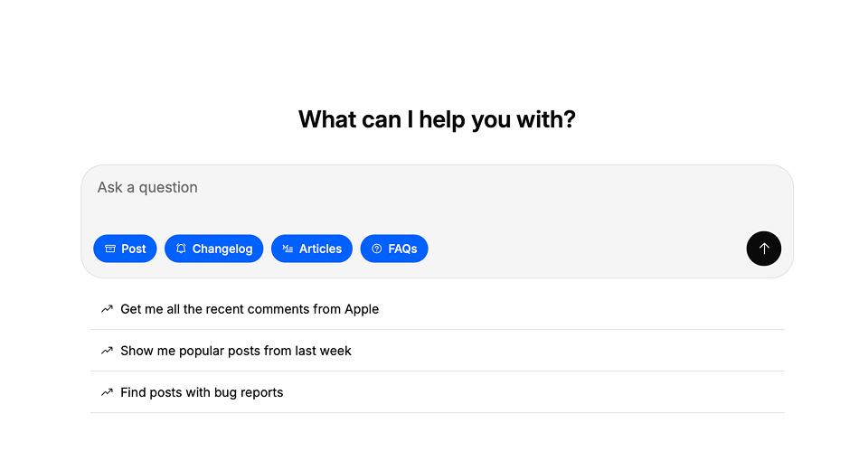This screenshot has height=470, width=868.
Task: Click the trending arrow icon beside the Apple comments suggestion
Action: coord(107,309)
